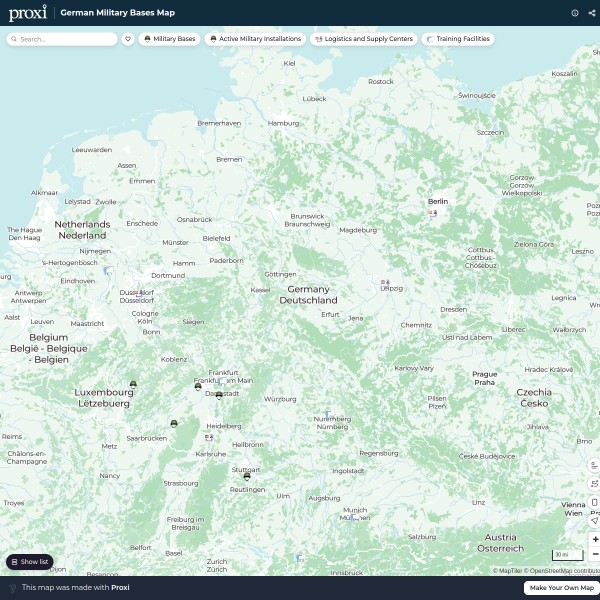Click the route planning control
Screen dimensions: 600x600
click(x=594, y=484)
